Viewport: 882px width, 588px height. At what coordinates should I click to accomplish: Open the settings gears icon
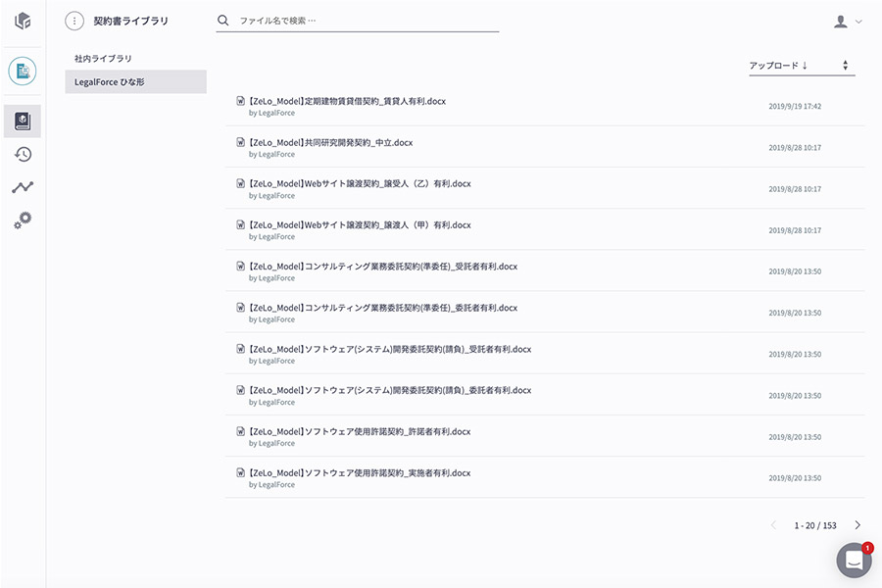click(23, 220)
